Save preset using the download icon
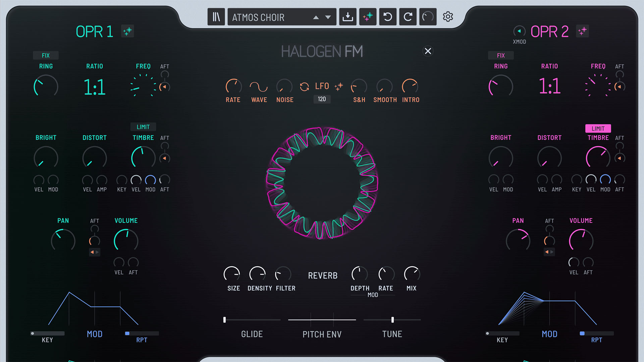Screen dimensions: 644x362 348,17
